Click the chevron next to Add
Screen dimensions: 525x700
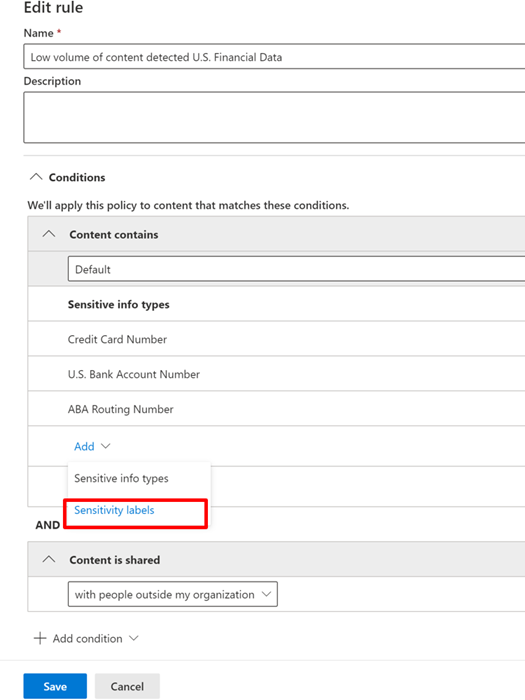click(106, 446)
